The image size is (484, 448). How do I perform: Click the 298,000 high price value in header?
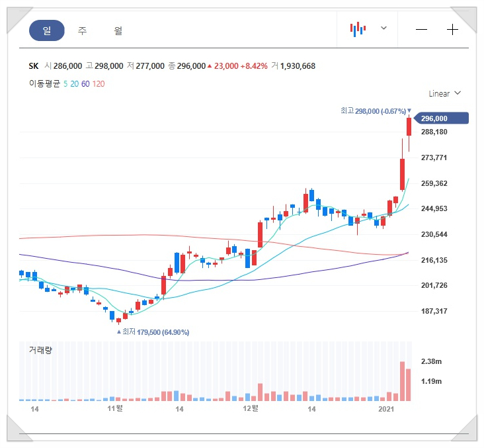pos(109,66)
